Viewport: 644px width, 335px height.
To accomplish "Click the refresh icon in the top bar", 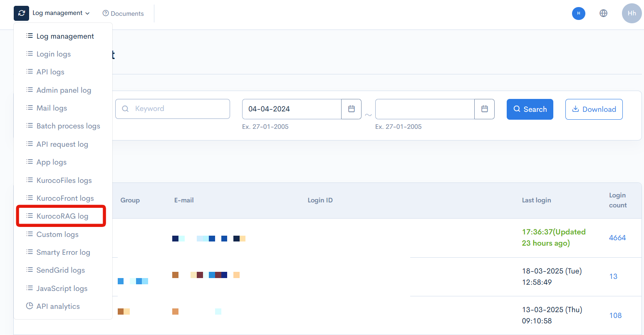I will [x=21, y=13].
